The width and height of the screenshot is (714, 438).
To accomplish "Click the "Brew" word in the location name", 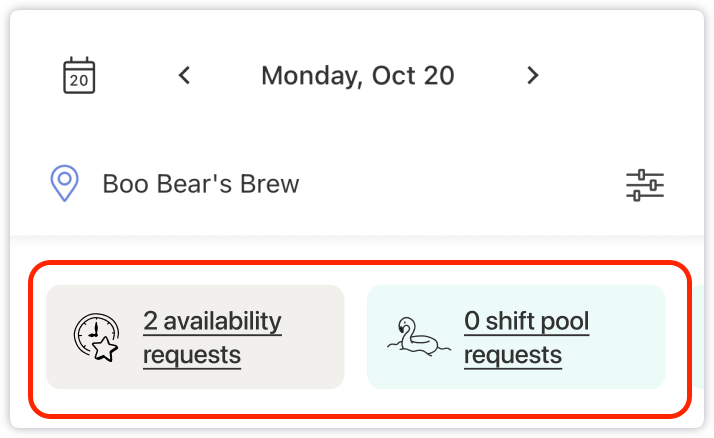I will point(270,184).
